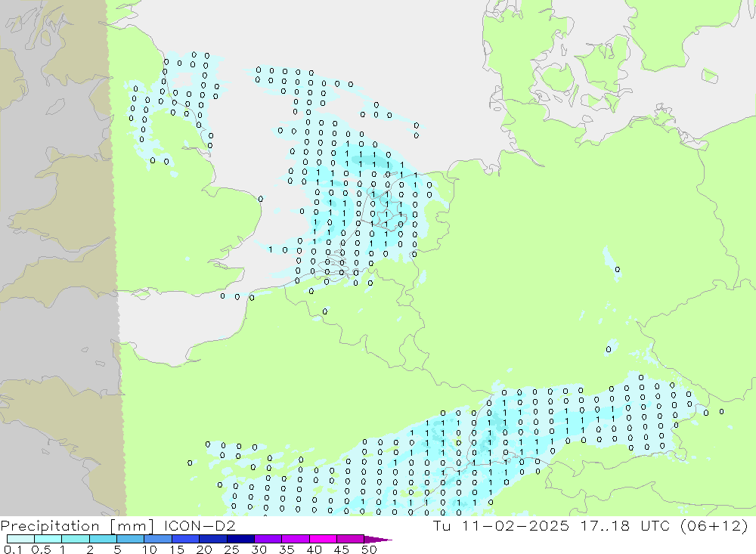Click the "17..18 UTC" time range text
Screen dimensions: 756x554
point(625,525)
